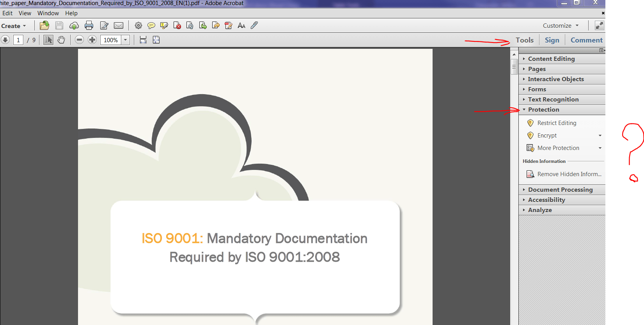Viewport: 644px width, 325px height.
Task: Open the Encrypt dropdown arrow
Action: [x=600, y=136]
